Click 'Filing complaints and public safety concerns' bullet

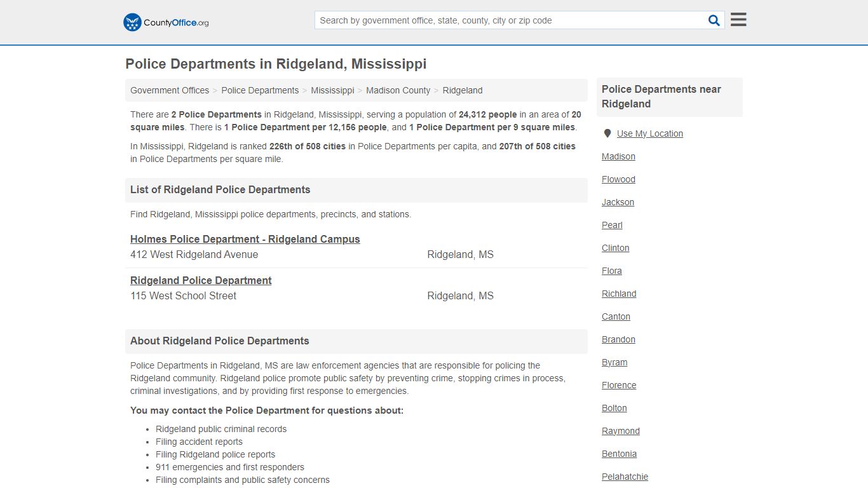(x=243, y=480)
